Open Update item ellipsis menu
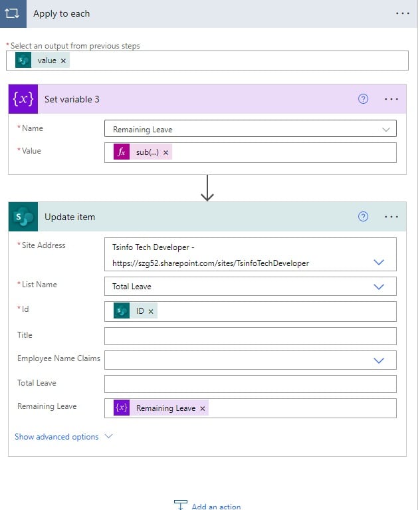 [391, 217]
